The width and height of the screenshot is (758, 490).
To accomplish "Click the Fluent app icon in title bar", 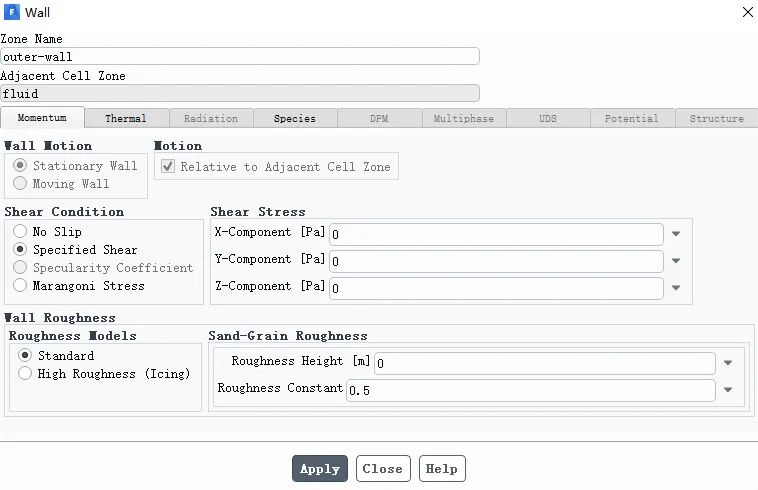I will 12,12.
